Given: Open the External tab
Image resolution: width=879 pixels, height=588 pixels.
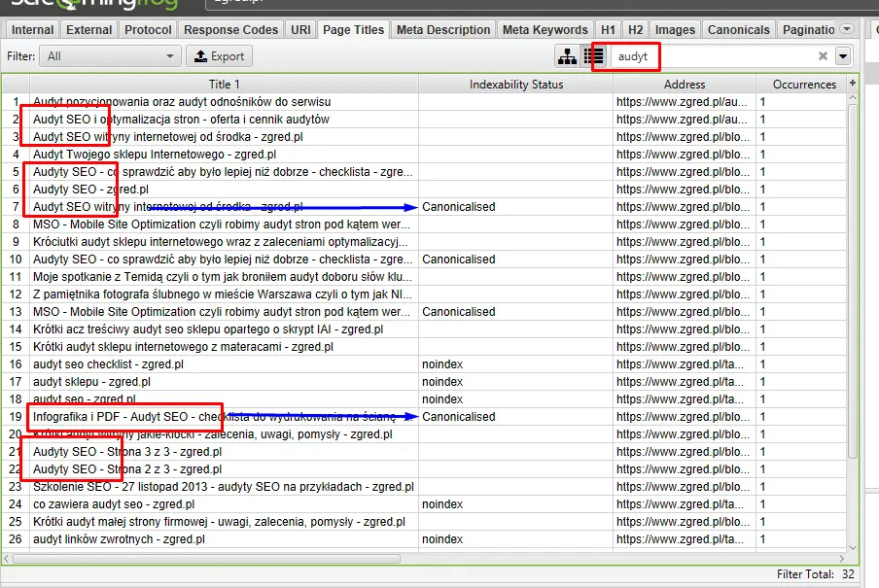Looking at the screenshot, I should pyautogui.click(x=88, y=30).
